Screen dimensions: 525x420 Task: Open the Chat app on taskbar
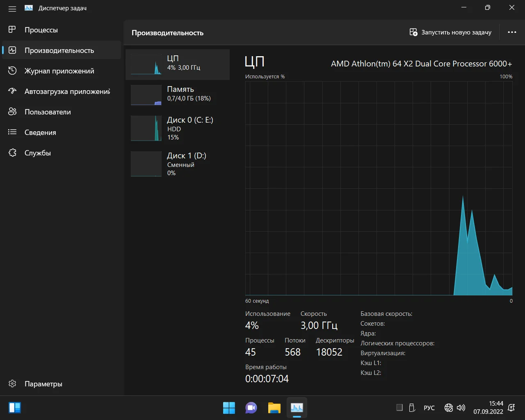click(x=251, y=408)
